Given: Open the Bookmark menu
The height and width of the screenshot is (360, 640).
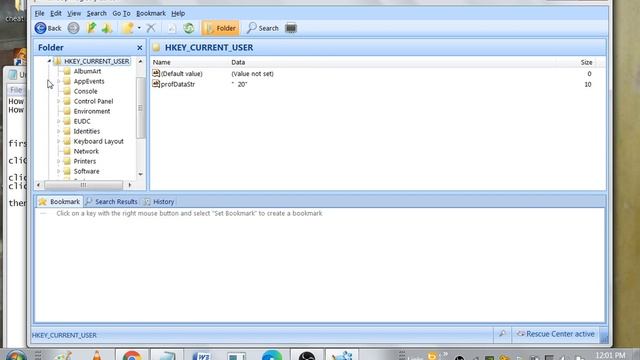Looking at the screenshot, I should coord(151,13).
